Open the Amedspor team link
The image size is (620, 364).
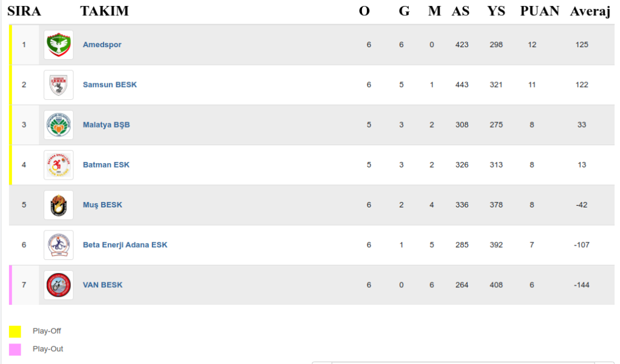pos(102,45)
